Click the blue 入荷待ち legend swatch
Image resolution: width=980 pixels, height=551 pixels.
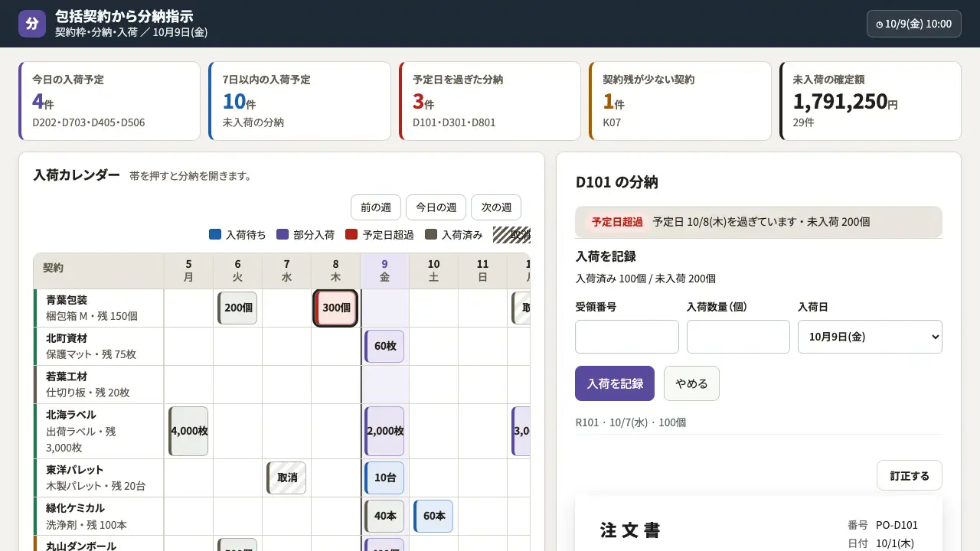[215, 235]
